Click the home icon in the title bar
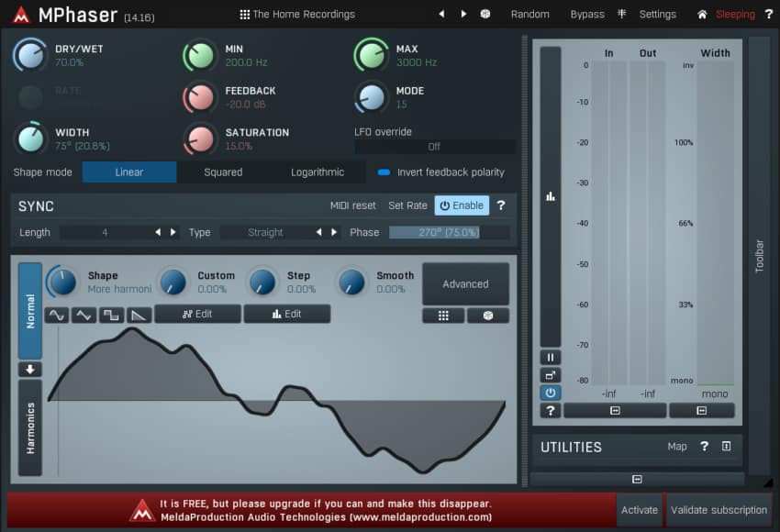 [x=702, y=15]
